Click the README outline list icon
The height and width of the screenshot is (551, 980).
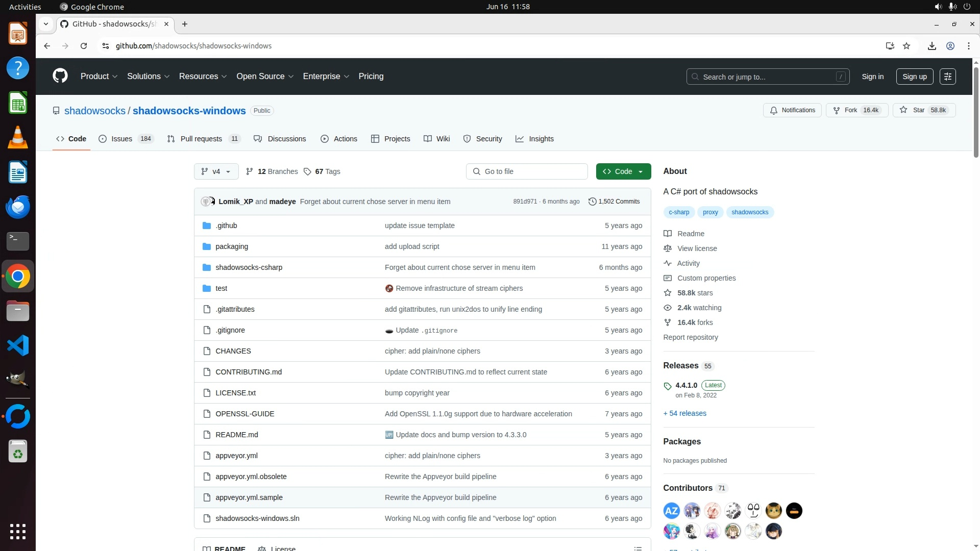click(x=638, y=548)
